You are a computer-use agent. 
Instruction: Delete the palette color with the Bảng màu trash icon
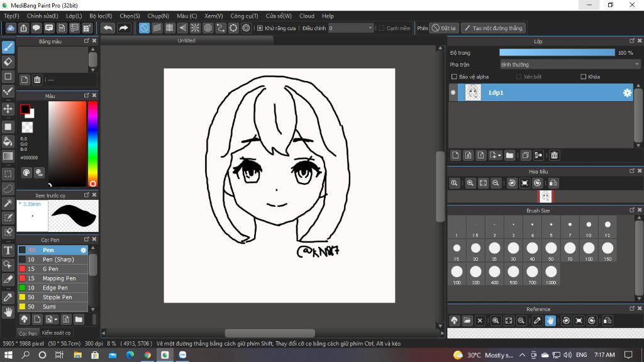[37, 80]
